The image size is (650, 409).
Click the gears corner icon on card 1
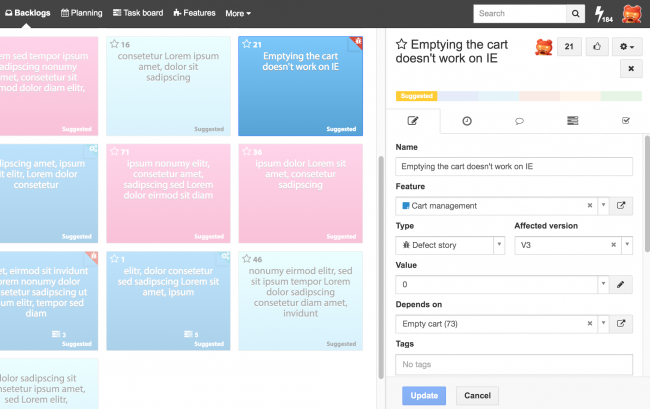pos(226,256)
